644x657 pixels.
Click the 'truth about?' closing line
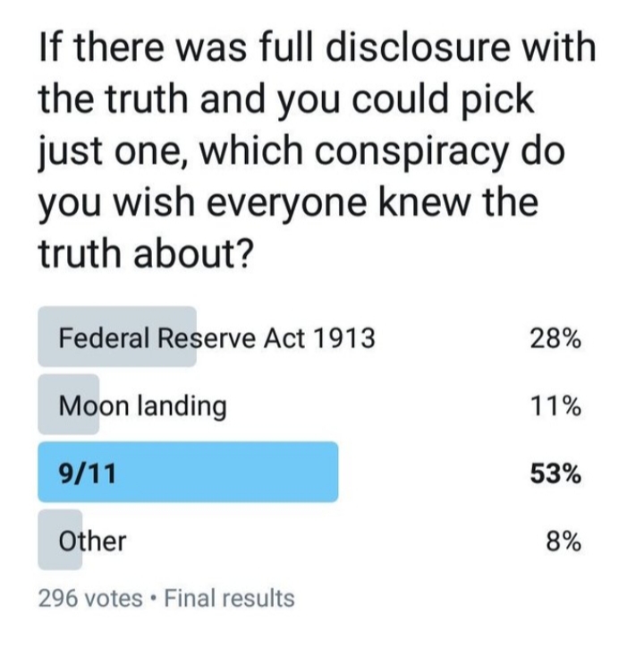pyautogui.click(x=147, y=253)
